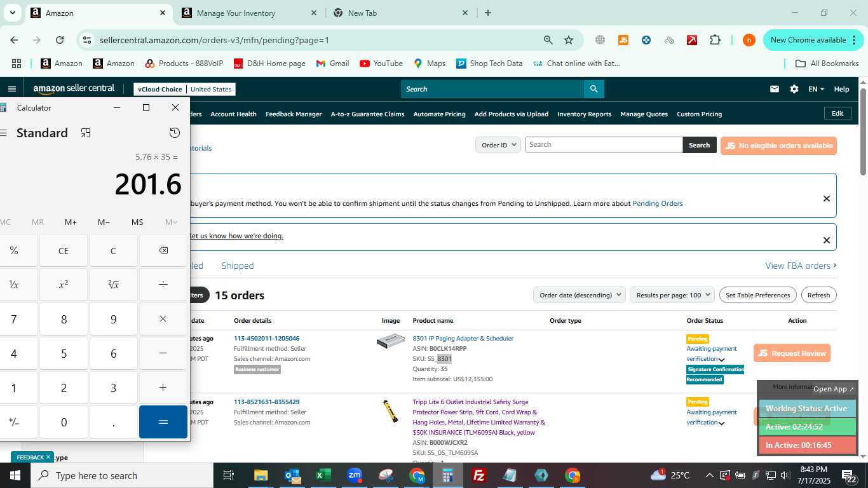The height and width of the screenshot is (488, 868).
Task: Open the Seller Central hamburger menu
Action: (x=12, y=89)
